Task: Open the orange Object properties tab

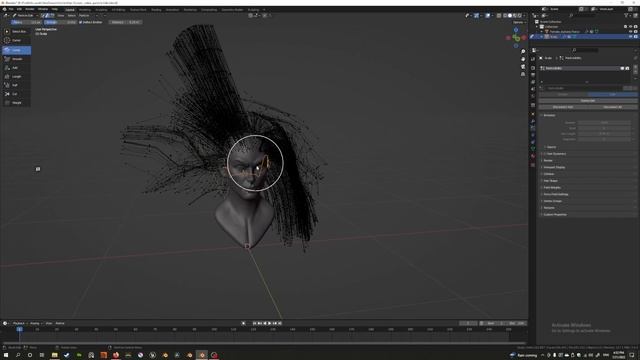Action: [x=533, y=114]
